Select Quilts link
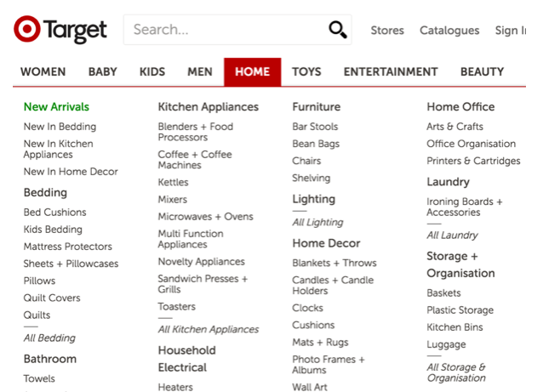The image size is (543, 392). point(37,315)
